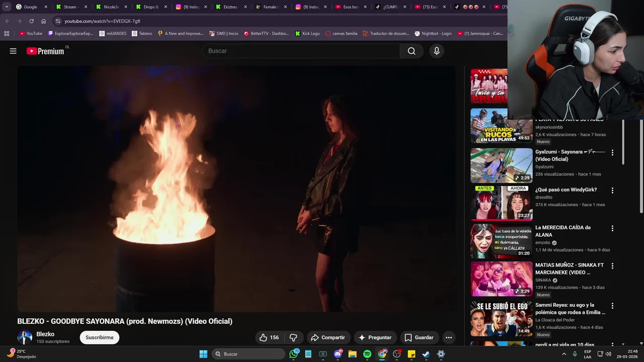This screenshot has height=362, width=644.
Task: Open the clock showing 21:48
Action: [628, 354]
